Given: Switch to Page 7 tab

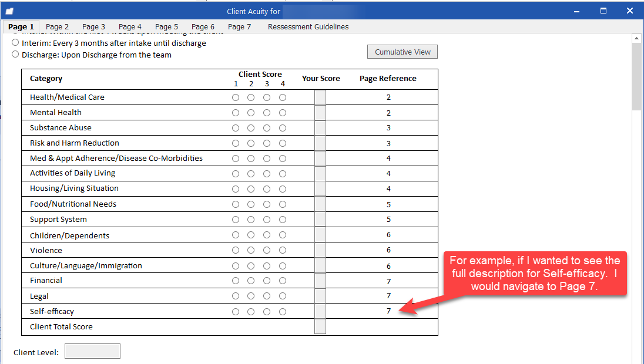Looking at the screenshot, I should pyautogui.click(x=239, y=26).
